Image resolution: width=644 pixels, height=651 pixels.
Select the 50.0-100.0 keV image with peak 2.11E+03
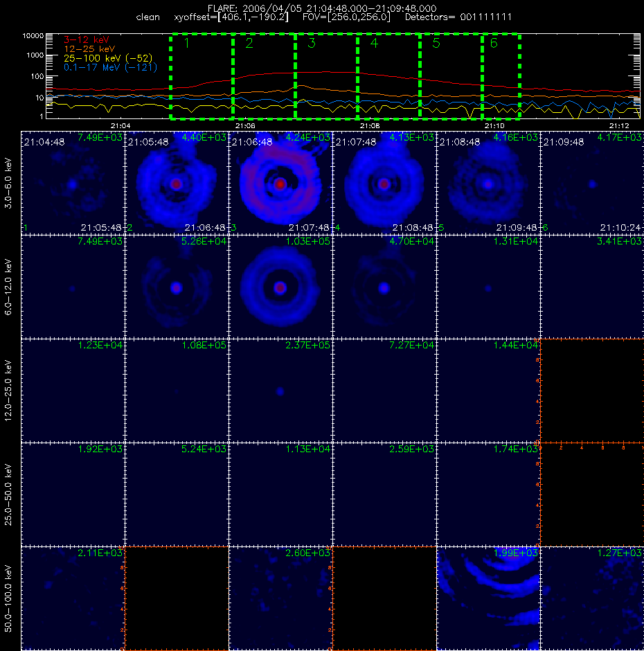click(73, 598)
